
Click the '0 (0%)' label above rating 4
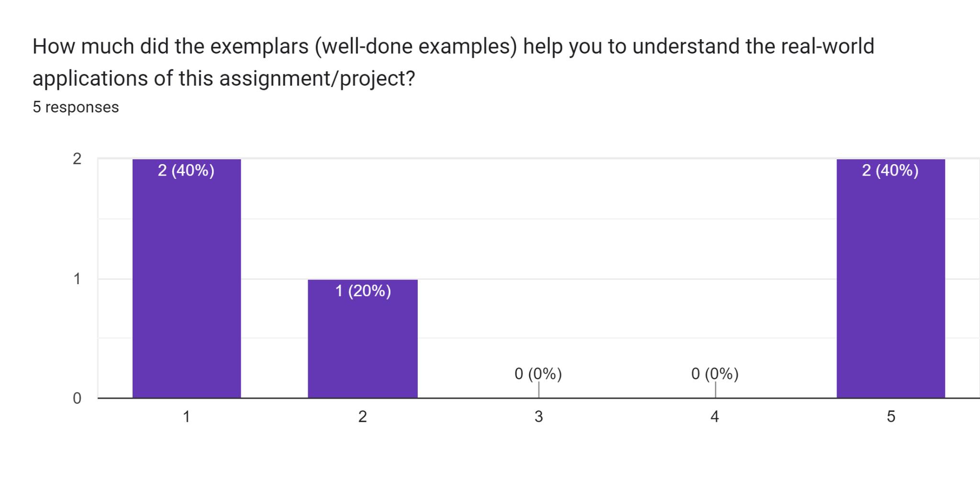[715, 374]
